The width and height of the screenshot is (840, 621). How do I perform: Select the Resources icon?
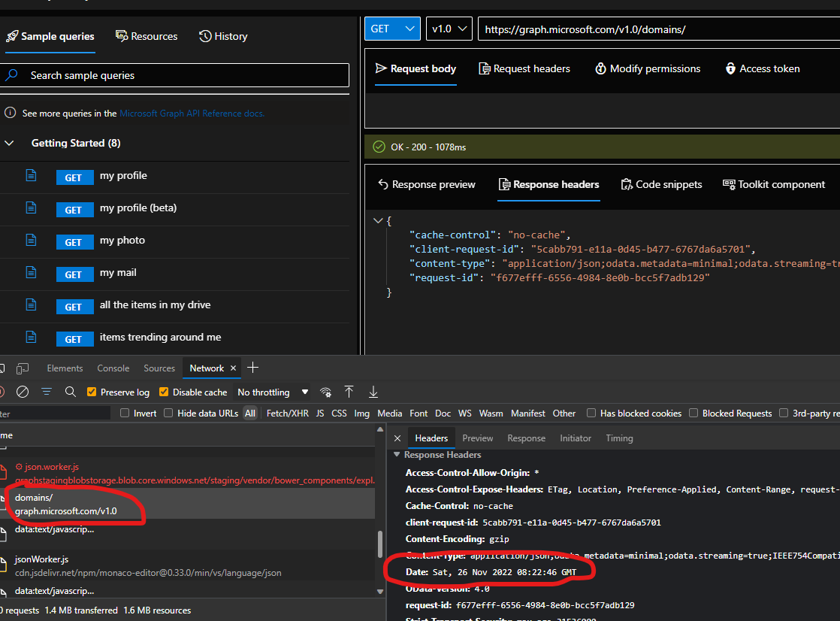click(121, 36)
